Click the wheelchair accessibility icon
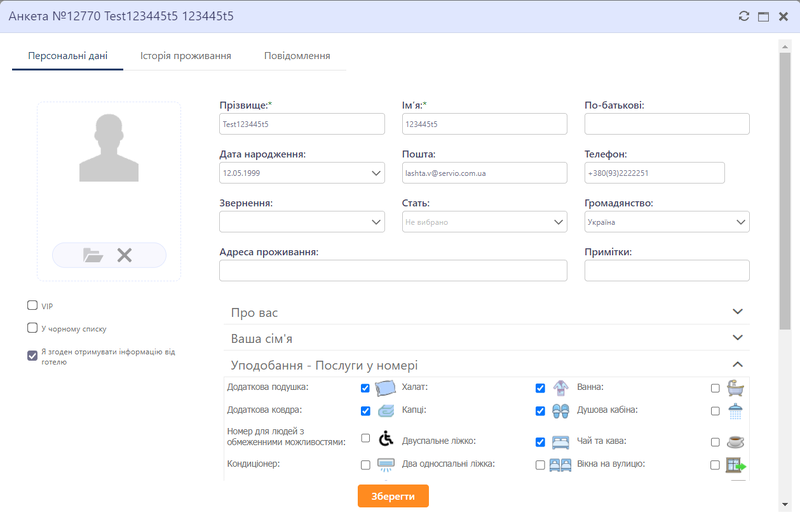 386,438
